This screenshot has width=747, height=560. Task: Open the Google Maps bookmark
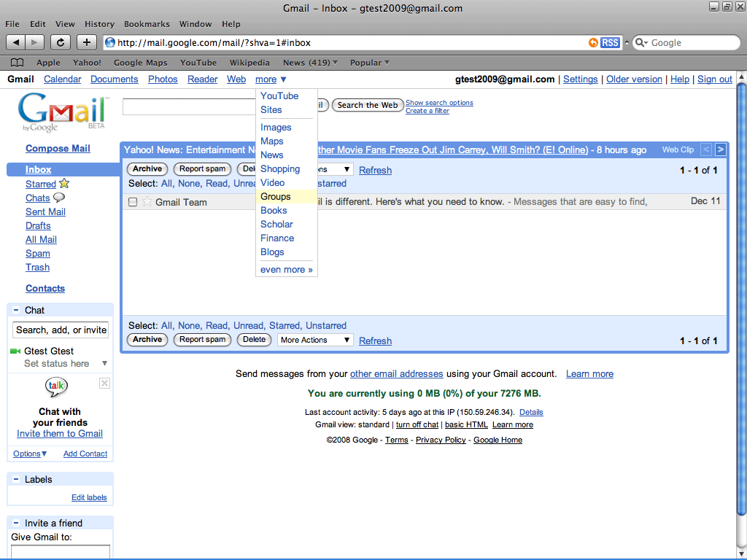tap(141, 63)
